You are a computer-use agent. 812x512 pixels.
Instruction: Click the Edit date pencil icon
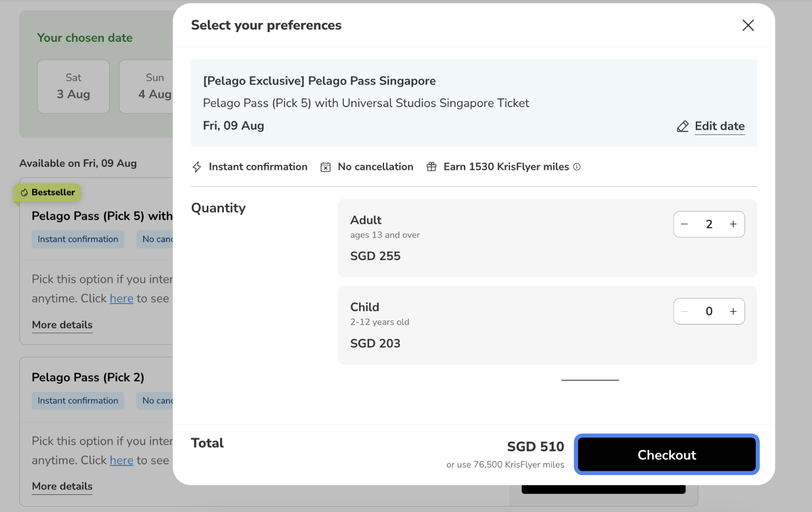(682, 126)
